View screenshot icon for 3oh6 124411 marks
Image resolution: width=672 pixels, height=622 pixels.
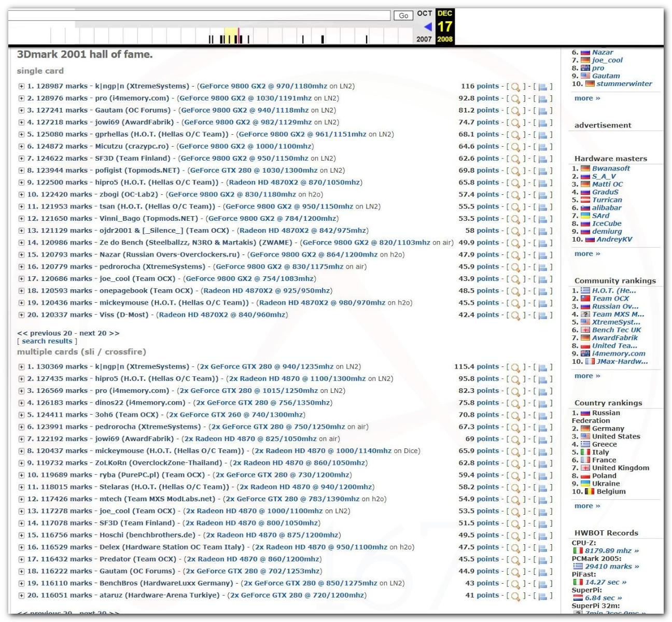tap(543, 415)
